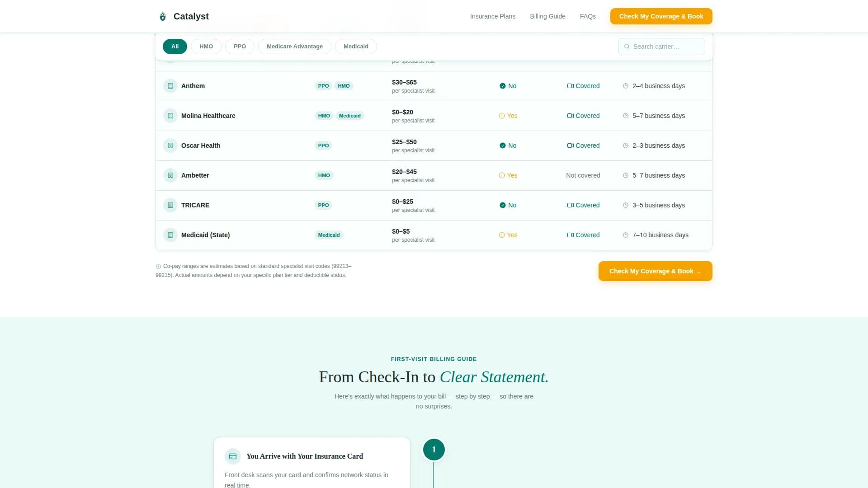Image resolution: width=868 pixels, height=488 pixels.
Task: Click the Catalyst brand name
Action: coord(191,16)
